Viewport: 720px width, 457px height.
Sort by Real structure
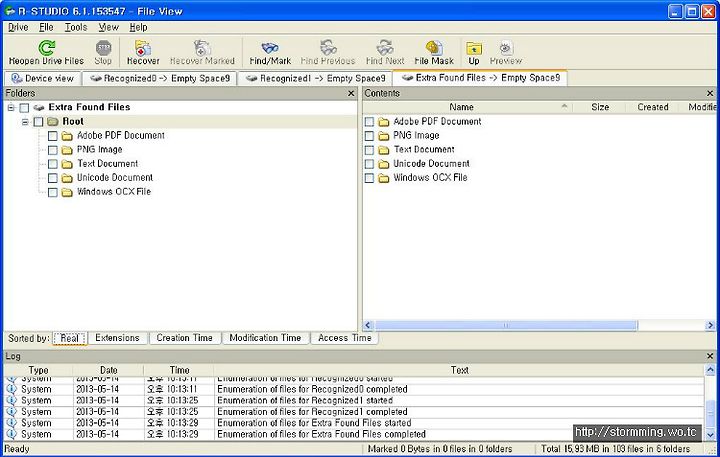[x=69, y=338]
